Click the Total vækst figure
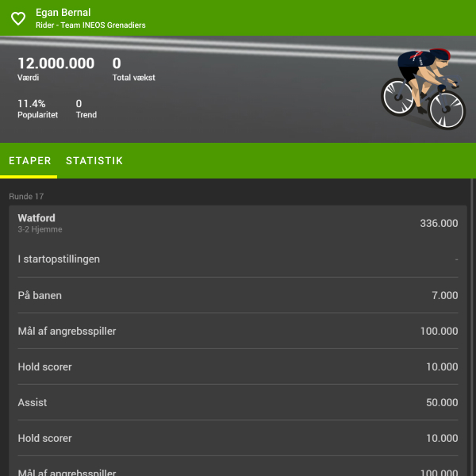 click(133, 69)
